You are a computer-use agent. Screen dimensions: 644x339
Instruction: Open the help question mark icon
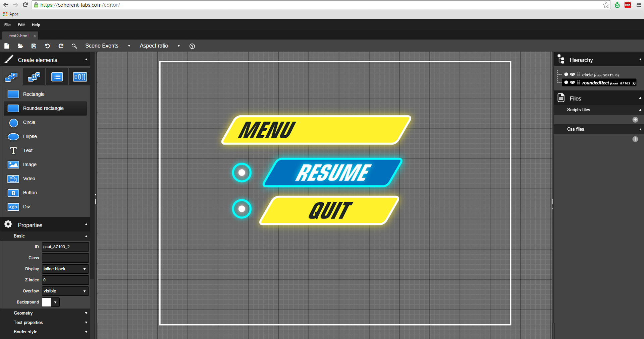(x=192, y=46)
